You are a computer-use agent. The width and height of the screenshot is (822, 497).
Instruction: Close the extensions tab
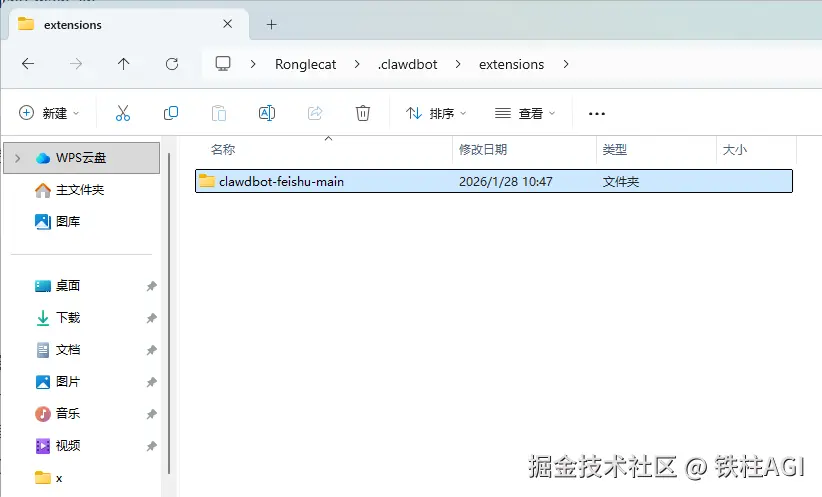pyautogui.click(x=228, y=24)
